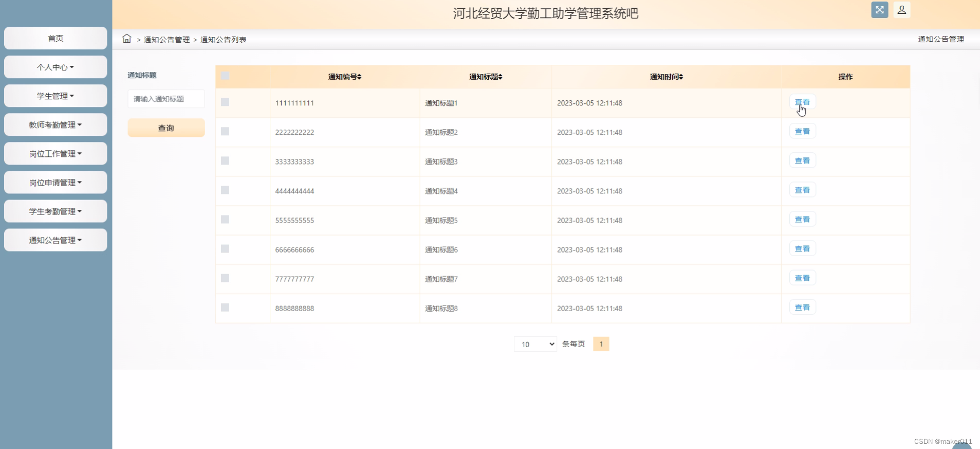Open the 岗位工作管理 dropdown
Image resolution: width=980 pixels, height=449 pixels.
56,153
